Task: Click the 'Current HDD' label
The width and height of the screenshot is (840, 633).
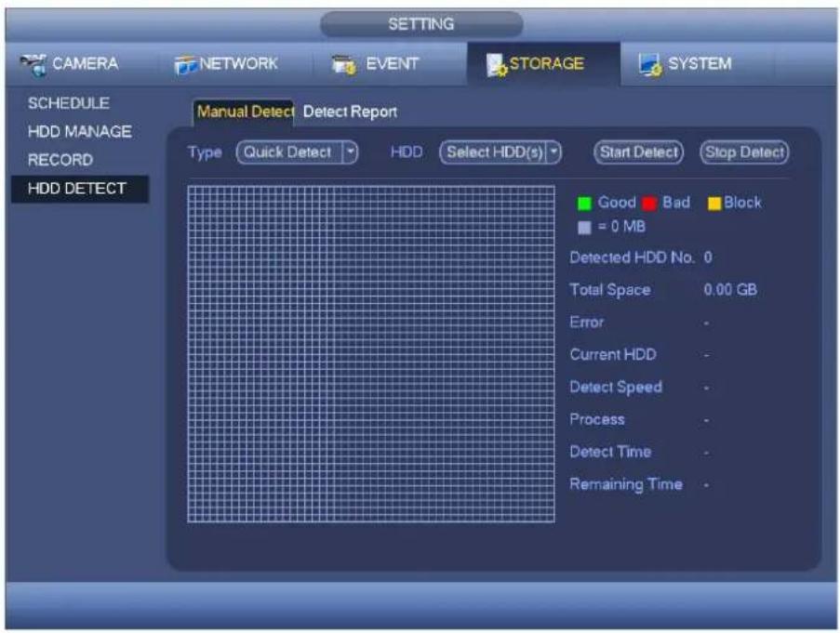Action: (613, 354)
